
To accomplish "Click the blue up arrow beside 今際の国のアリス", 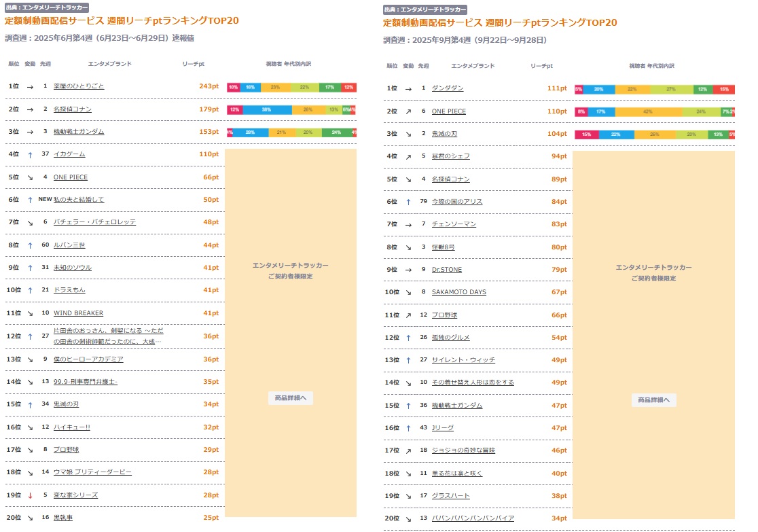I will click(408, 202).
